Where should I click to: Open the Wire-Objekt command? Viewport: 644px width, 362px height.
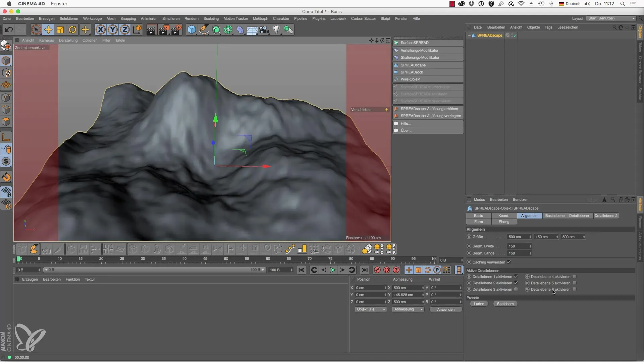tap(428, 79)
